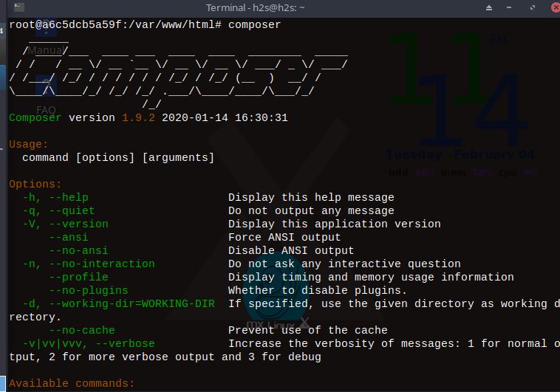The width and height of the screenshot is (560, 392).
Task: Click the orange 'Options:' heading
Action: 35,184
